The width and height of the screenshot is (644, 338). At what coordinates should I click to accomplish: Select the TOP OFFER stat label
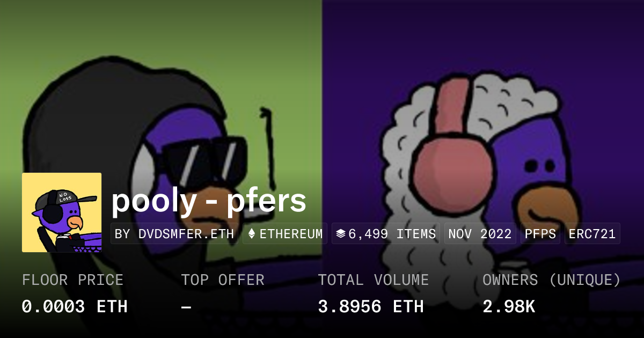(223, 280)
